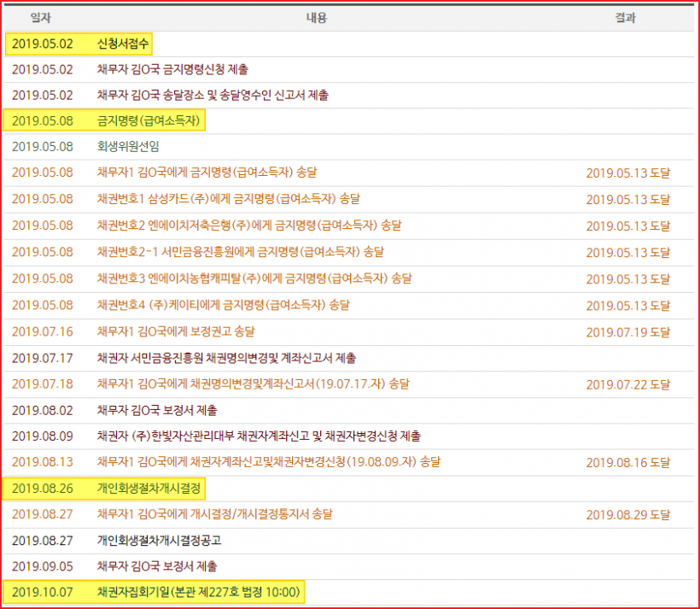
Task: Click the 일자 column header
Action: tap(41, 18)
